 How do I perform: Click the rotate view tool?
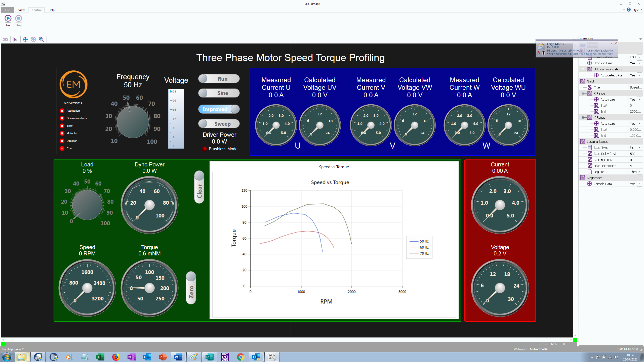click(x=33, y=39)
